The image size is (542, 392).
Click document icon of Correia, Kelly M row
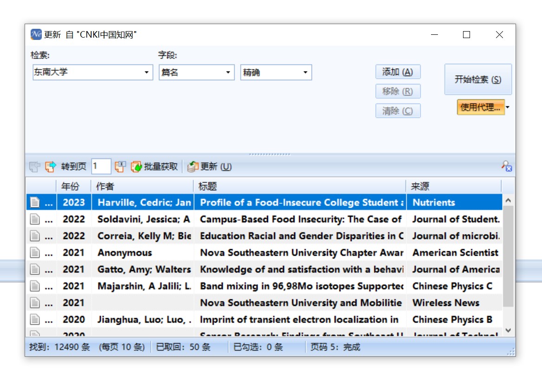[x=34, y=236]
